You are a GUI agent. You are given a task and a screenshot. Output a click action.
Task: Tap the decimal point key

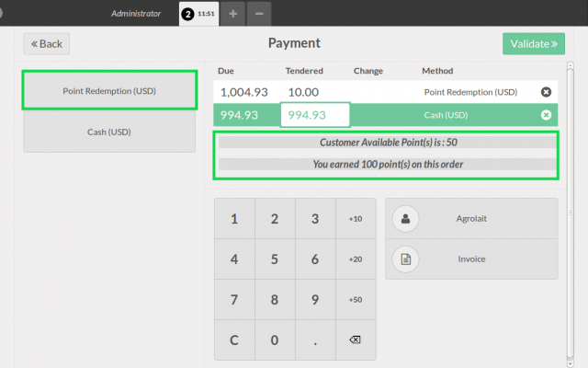[315, 339]
